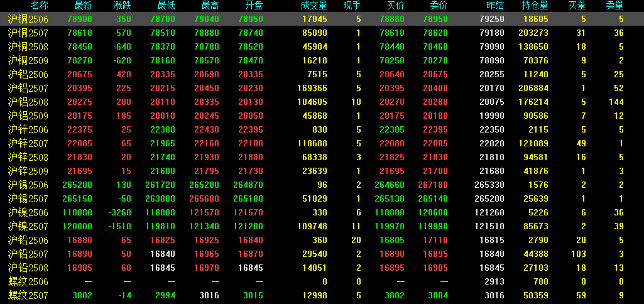The height and width of the screenshot is (304, 644).
Task: Select the 沪铜2508 contract name
Action: (28, 47)
